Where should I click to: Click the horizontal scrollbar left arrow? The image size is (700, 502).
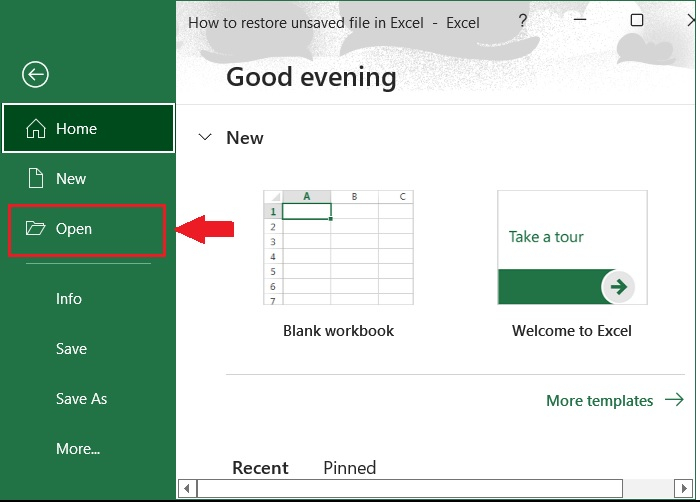coord(188,489)
